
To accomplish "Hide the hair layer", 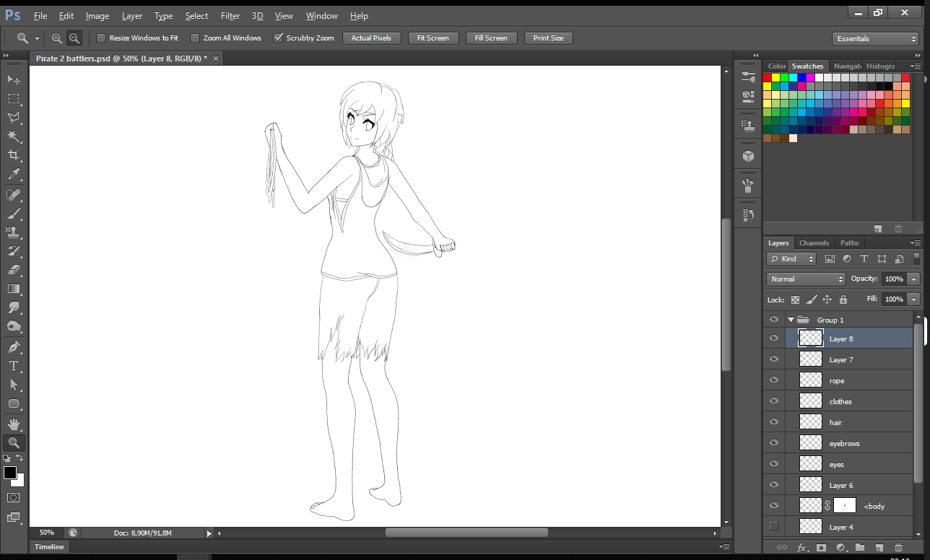I will (774, 422).
